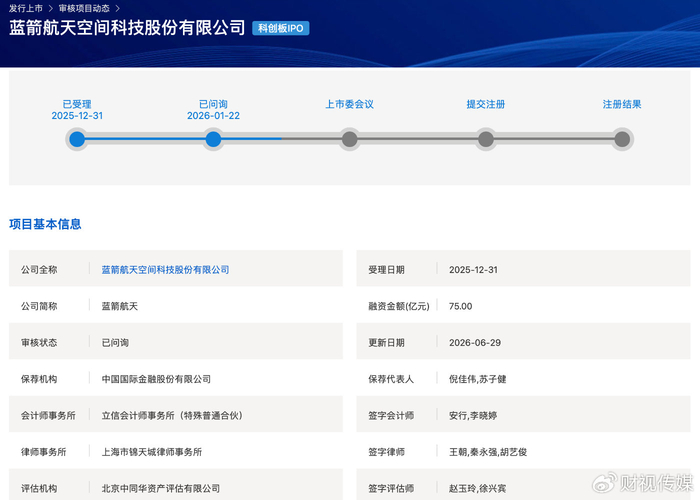Image resolution: width=700 pixels, height=500 pixels.
Task: Select the 2025-12-31 value beside 受理日期
Action: (x=473, y=270)
